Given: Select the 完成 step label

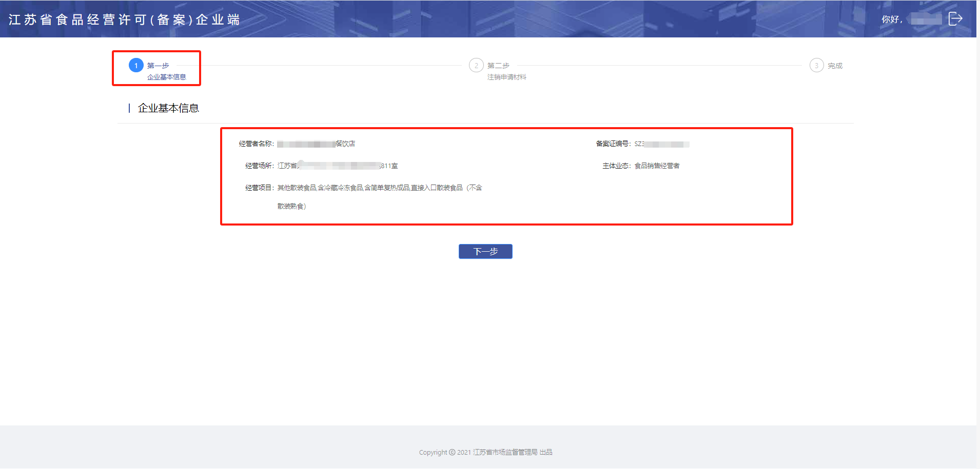Looking at the screenshot, I should tap(835, 66).
